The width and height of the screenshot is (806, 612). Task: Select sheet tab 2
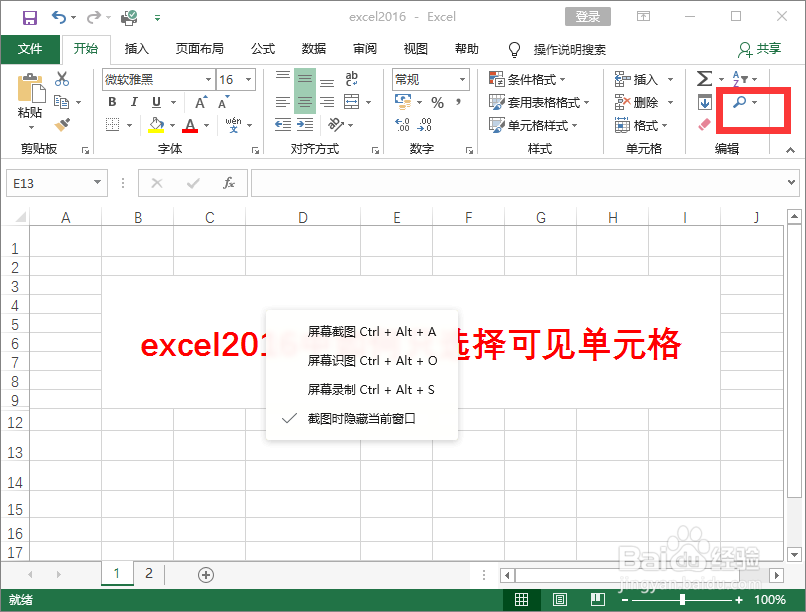pyautogui.click(x=149, y=573)
